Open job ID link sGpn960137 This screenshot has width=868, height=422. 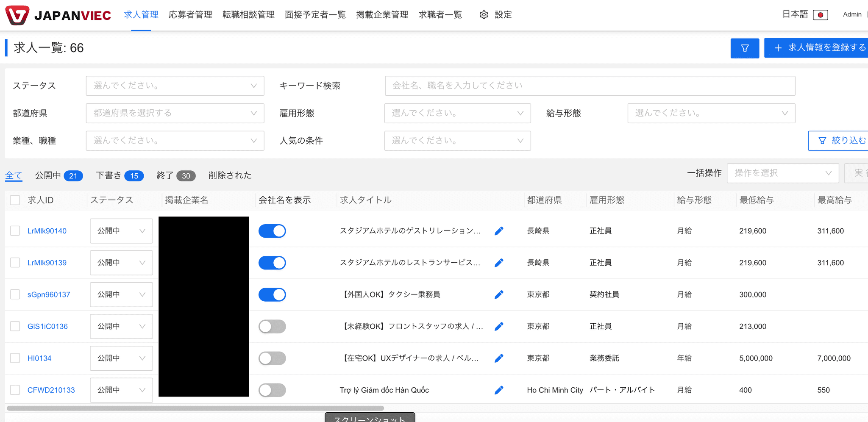pyautogui.click(x=49, y=294)
